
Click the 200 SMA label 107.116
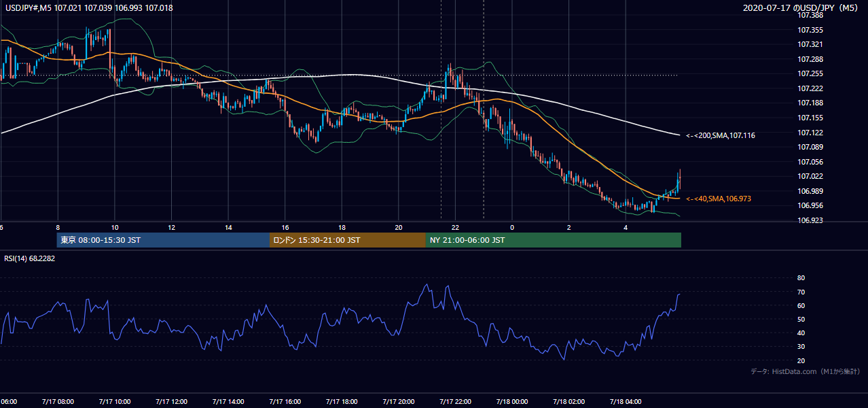[721, 136]
